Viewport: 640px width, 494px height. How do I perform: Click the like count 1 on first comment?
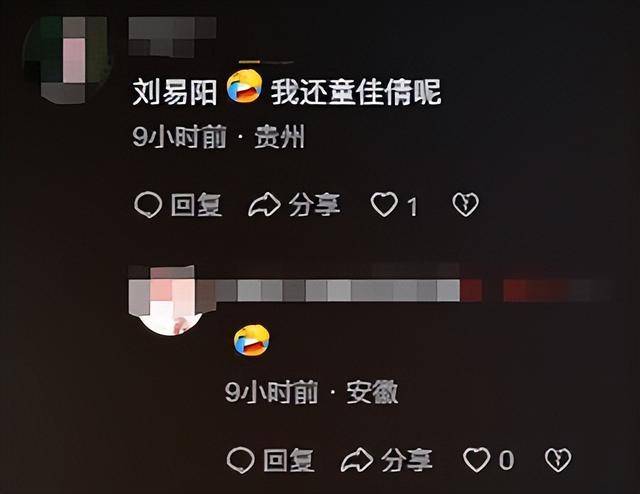click(412, 206)
